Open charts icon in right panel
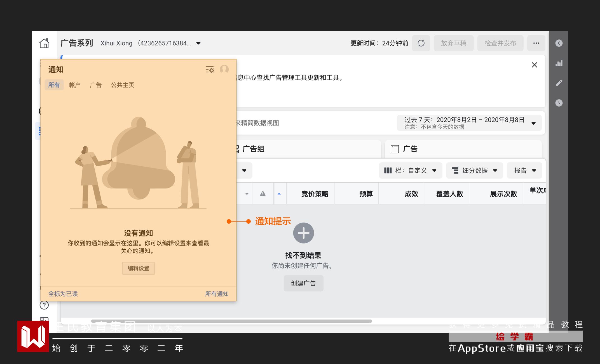600x364 pixels. (x=559, y=63)
